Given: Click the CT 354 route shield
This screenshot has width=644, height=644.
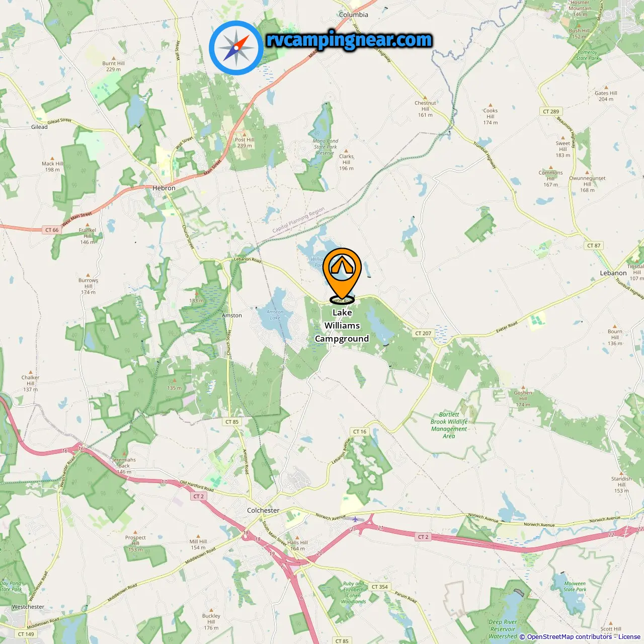Looking at the screenshot, I should 380,587.
